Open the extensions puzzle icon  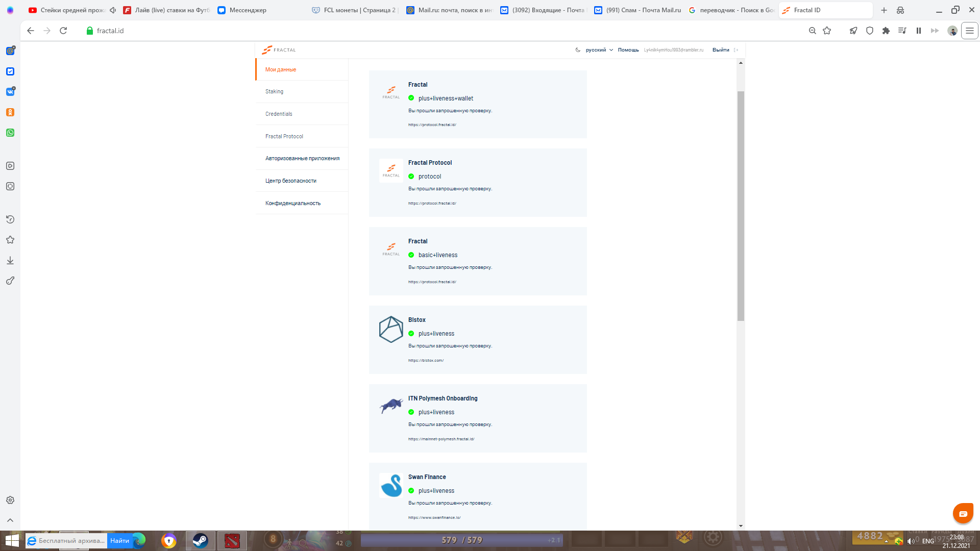coord(886,31)
